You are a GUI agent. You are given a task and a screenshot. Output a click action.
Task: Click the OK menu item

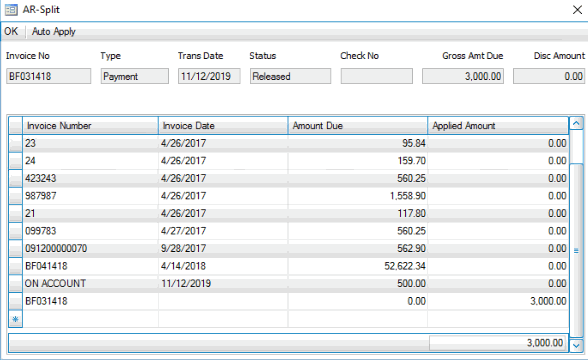11,31
